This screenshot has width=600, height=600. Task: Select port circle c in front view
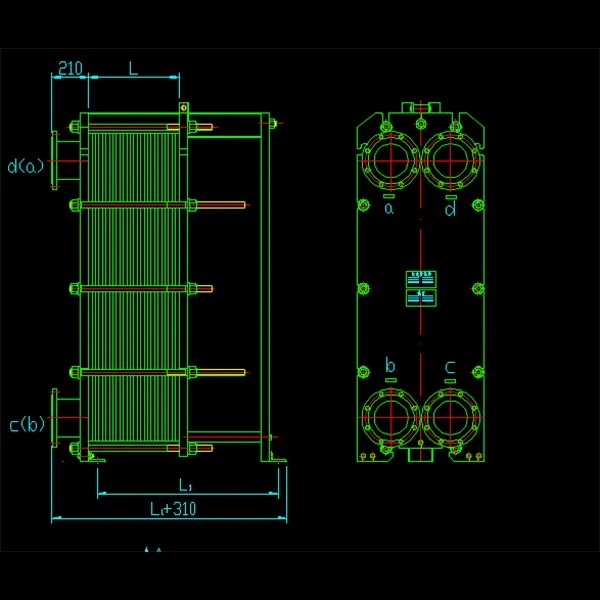tap(451, 418)
